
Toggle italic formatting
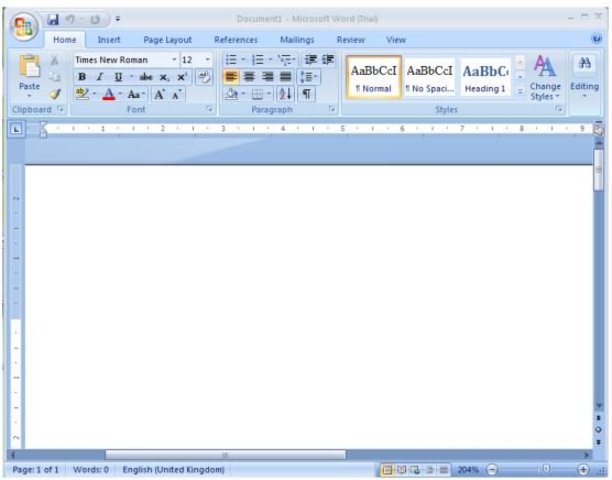[x=100, y=77]
